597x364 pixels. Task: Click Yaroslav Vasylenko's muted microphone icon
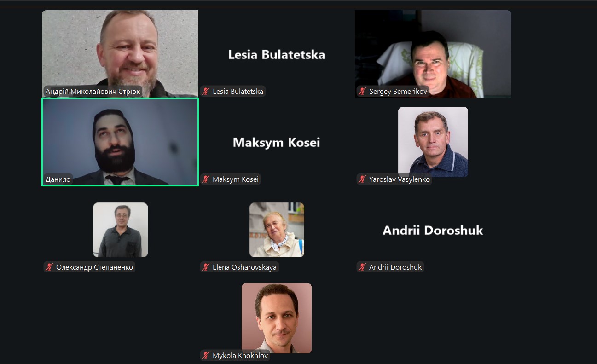[363, 179]
